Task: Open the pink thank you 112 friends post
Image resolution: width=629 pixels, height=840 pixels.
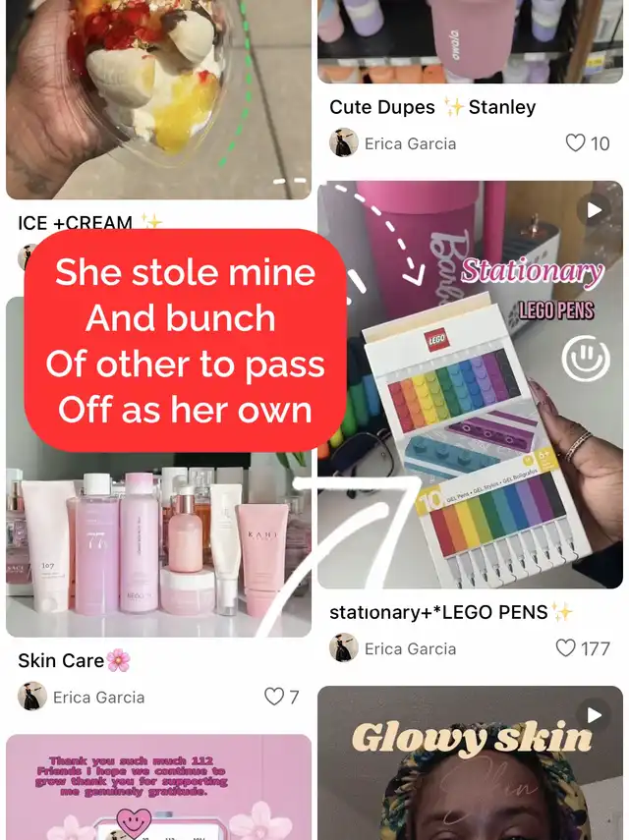Action: click(158, 788)
